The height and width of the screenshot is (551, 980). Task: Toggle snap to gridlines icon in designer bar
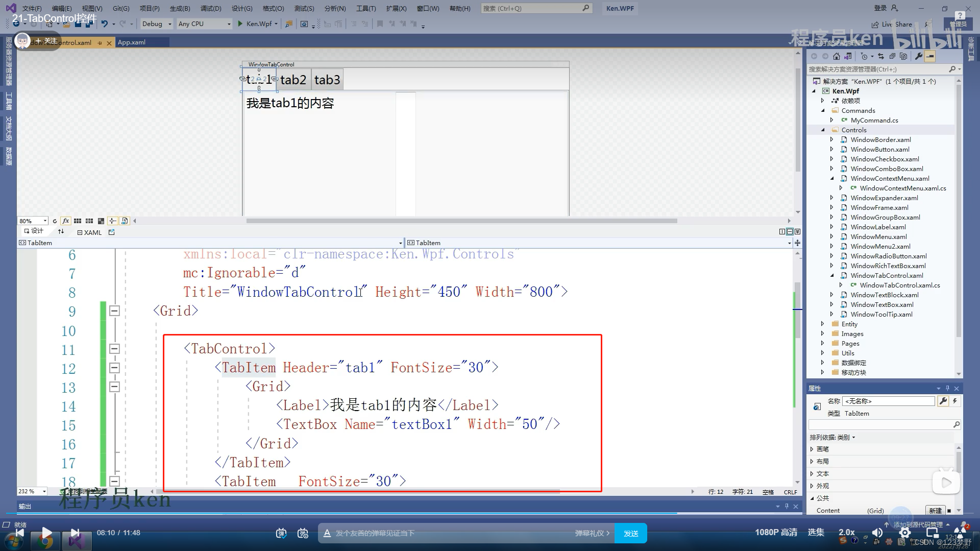(89, 221)
